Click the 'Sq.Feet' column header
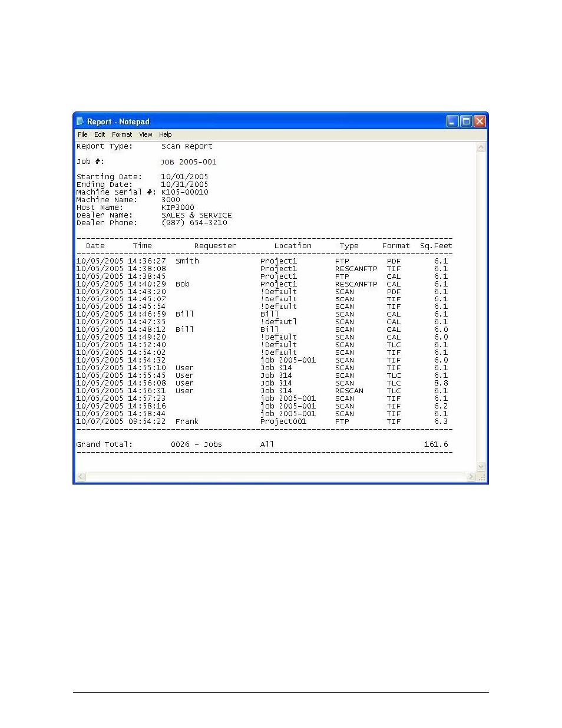The height and width of the screenshot is (728, 562). [436, 246]
